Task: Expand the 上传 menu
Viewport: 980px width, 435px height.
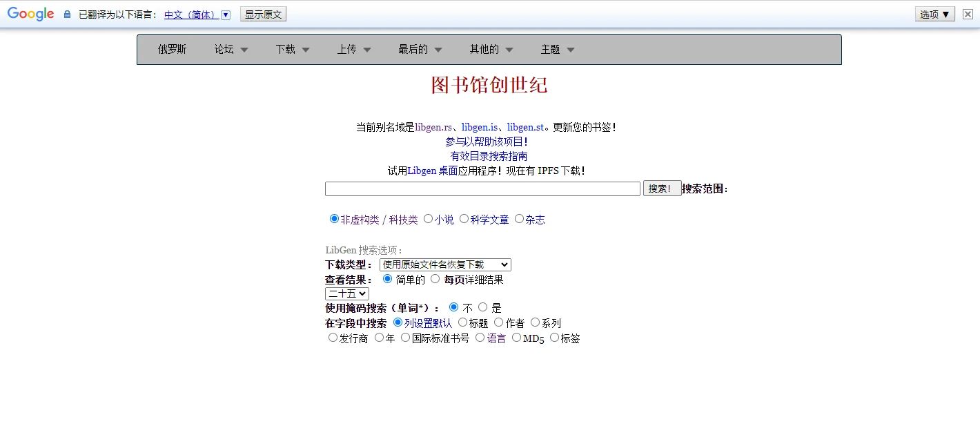Action: 354,49
